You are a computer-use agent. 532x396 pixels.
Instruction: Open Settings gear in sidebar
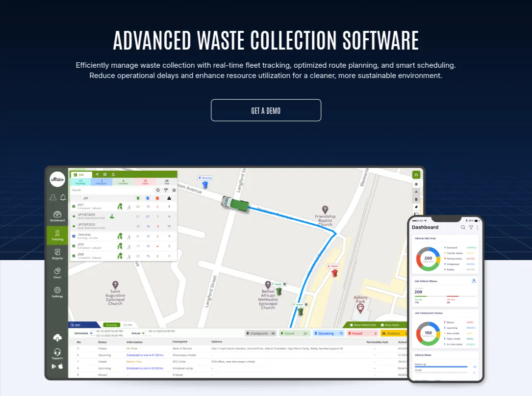click(57, 292)
